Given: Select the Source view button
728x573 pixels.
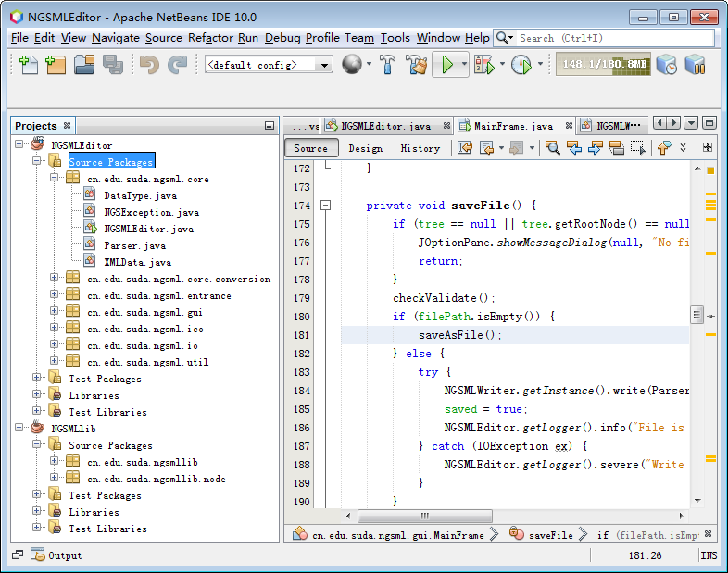Looking at the screenshot, I should (x=310, y=148).
